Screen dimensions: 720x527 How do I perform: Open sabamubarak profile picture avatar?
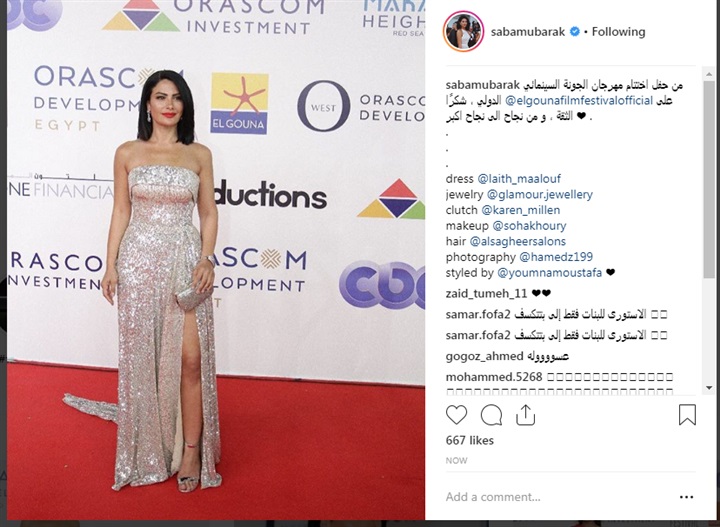click(464, 31)
